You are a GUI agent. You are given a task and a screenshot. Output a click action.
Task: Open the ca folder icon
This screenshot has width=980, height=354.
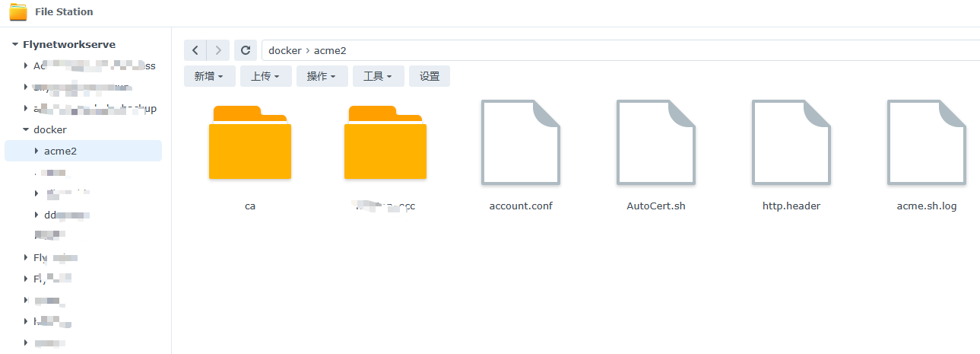coord(250,142)
